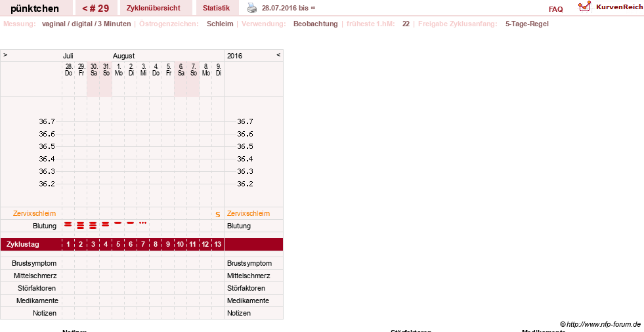Open the Statistik tab
644x332 pixels.
[x=216, y=9]
